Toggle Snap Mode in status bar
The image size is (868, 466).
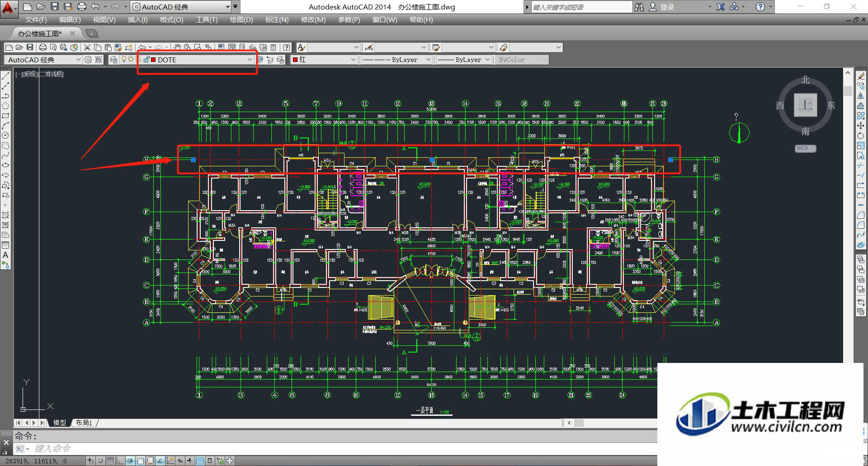tap(100, 461)
